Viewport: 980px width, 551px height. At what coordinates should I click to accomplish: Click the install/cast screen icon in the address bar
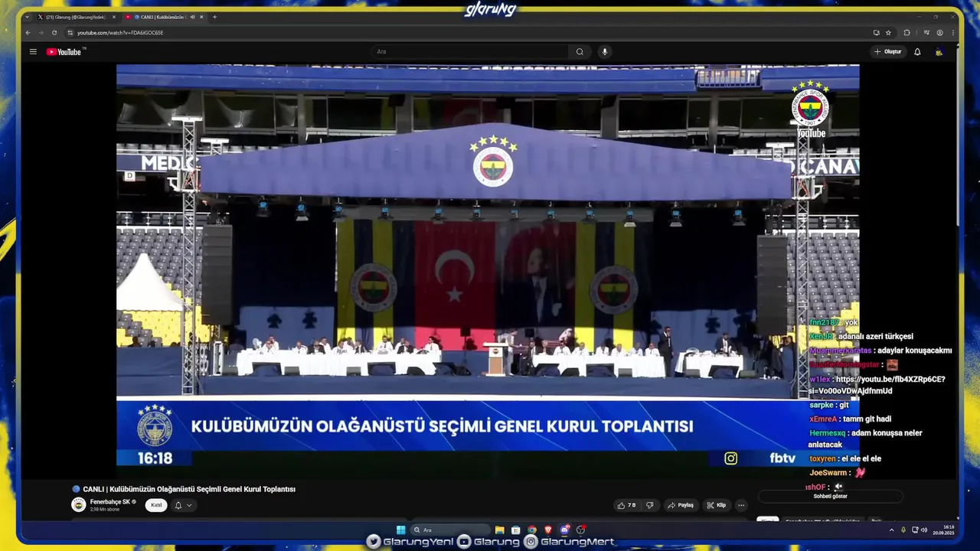pos(876,33)
